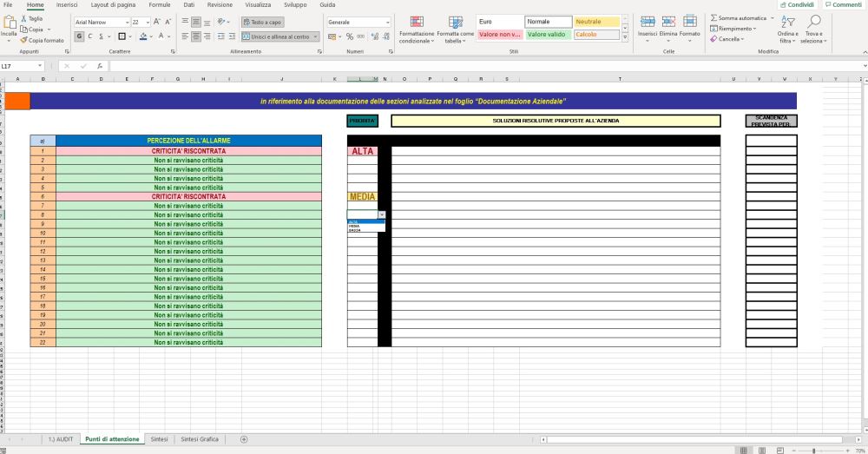Screen dimensions: 868x454
Task: Click the decrease decimals icon
Action: (x=386, y=36)
